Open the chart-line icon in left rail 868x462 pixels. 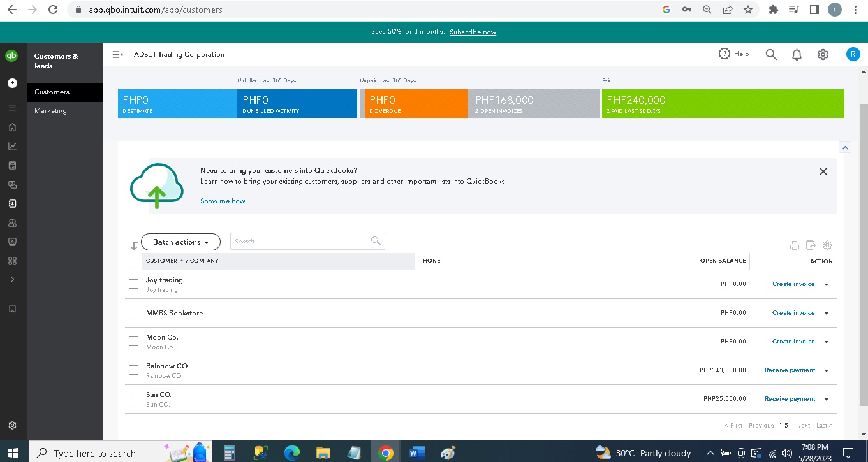tap(12, 146)
